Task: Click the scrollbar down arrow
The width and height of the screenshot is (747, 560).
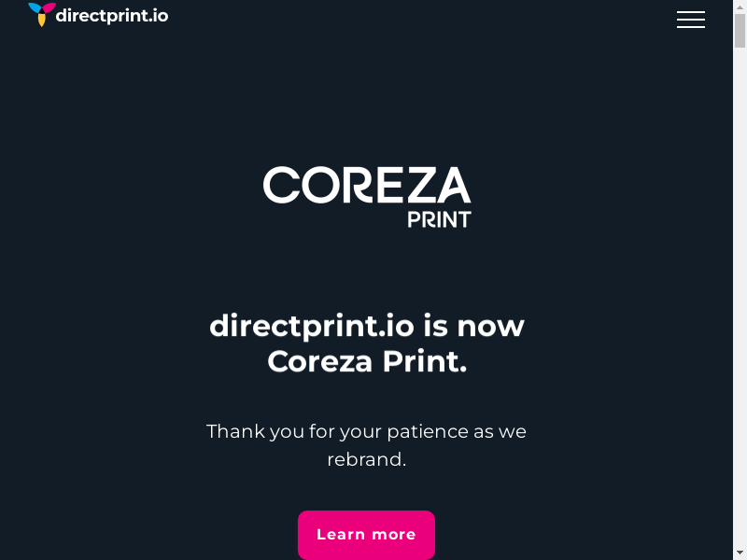Action: tap(740, 553)
